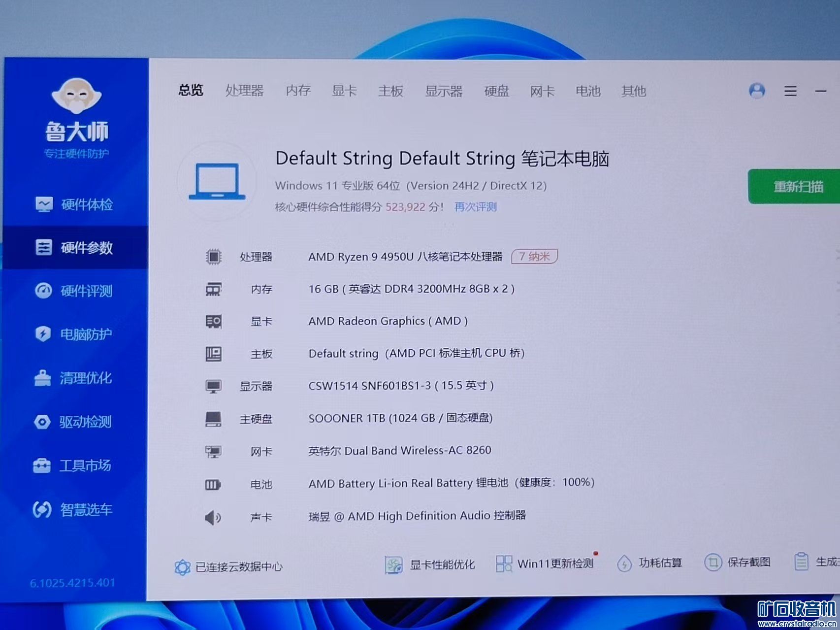Click the 显卡 graphics card icon
Image resolution: width=840 pixels, height=630 pixels.
213,322
